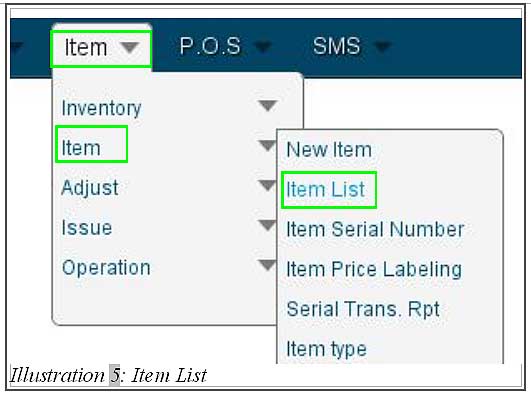
Task: Expand the Adjust submenu arrow
Action: tap(268, 185)
